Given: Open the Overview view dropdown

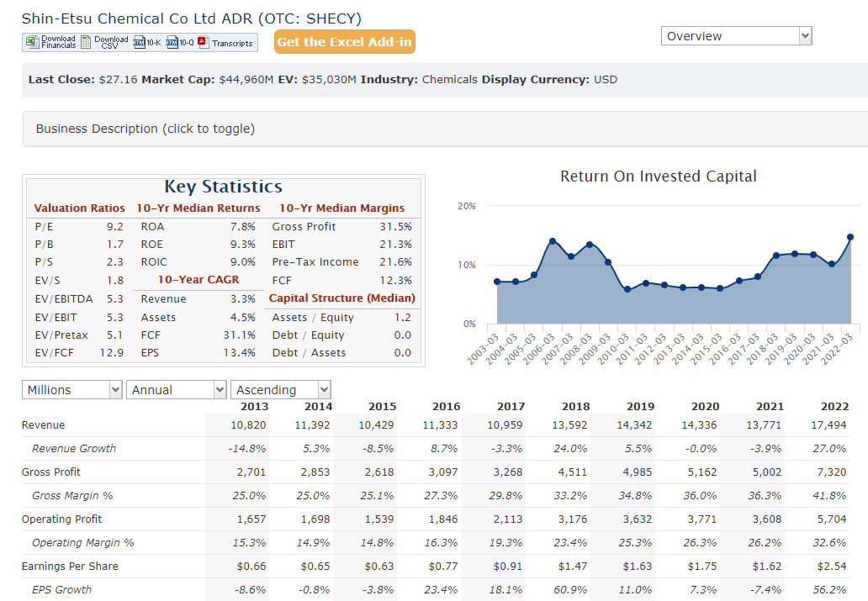Looking at the screenshot, I should click(736, 36).
